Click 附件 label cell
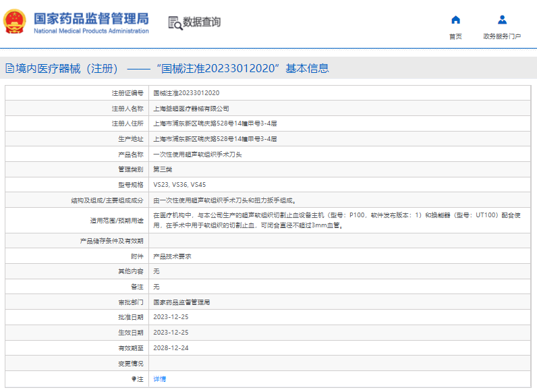537x392 pixels. 77,256
